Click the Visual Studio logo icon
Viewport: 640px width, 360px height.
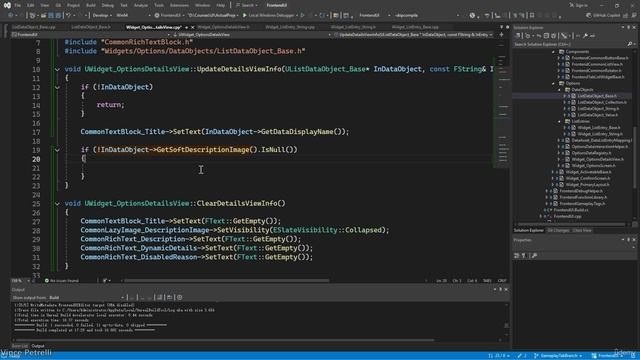coord(7,5)
